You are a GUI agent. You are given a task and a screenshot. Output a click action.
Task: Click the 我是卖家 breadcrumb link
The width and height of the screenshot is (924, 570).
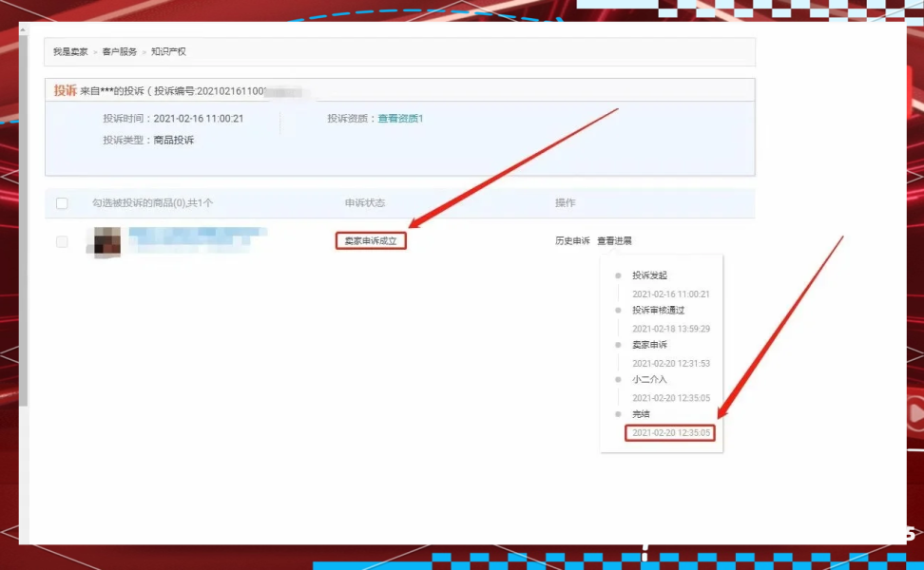pyautogui.click(x=70, y=51)
